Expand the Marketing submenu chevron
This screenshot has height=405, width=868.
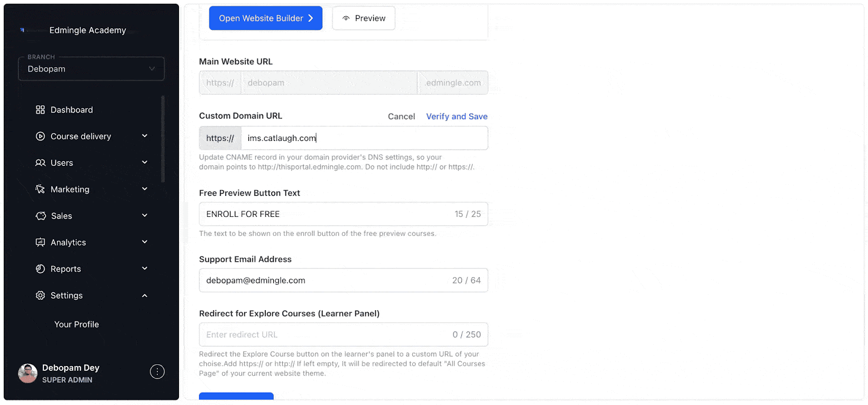pos(145,189)
